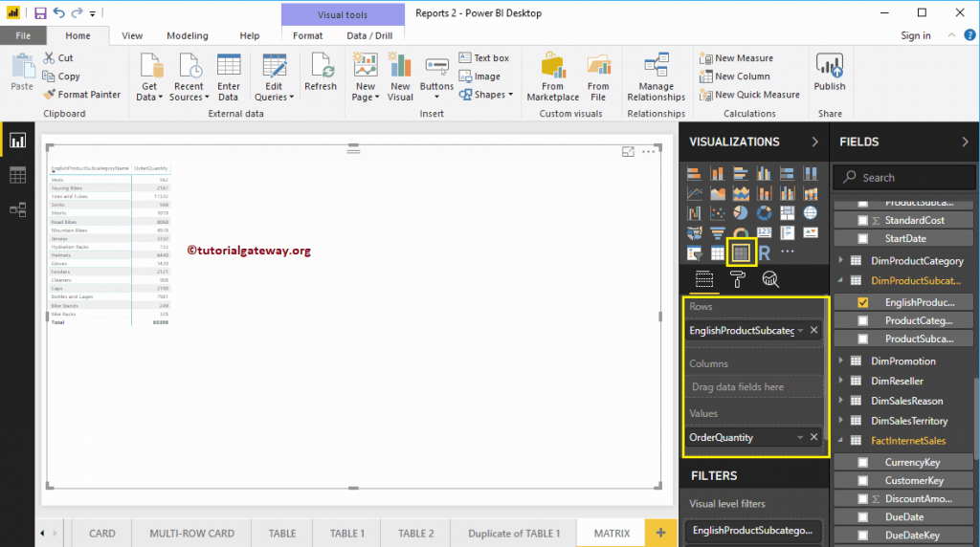Uncheck the EnglishProduc... field checkbox
Screen dimensions: 980x547
coord(863,302)
